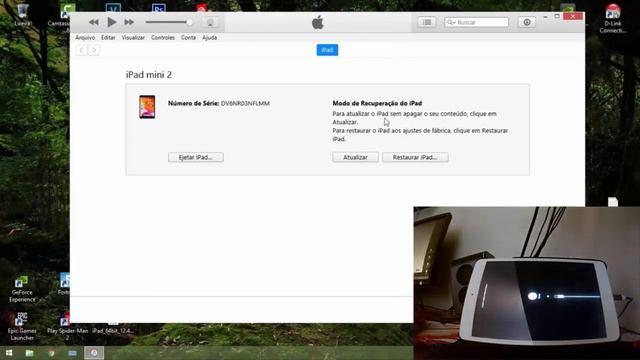
Task: Open the Windows Start button
Action: (x=9, y=353)
